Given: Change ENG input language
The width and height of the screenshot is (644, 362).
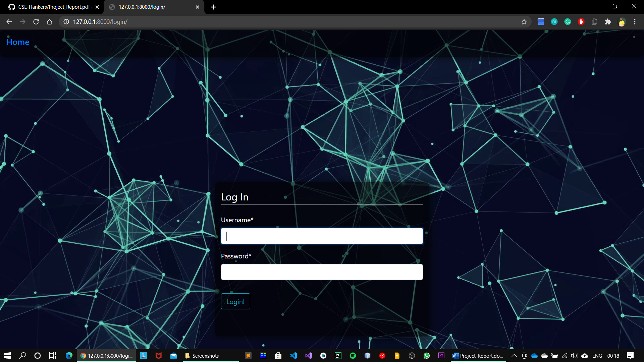Looking at the screenshot, I should pos(597,356).
